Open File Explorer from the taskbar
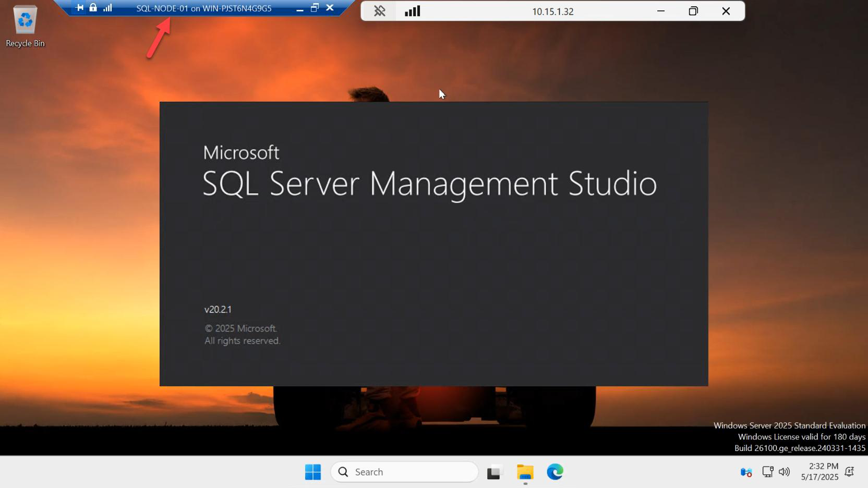 point(525,472)
